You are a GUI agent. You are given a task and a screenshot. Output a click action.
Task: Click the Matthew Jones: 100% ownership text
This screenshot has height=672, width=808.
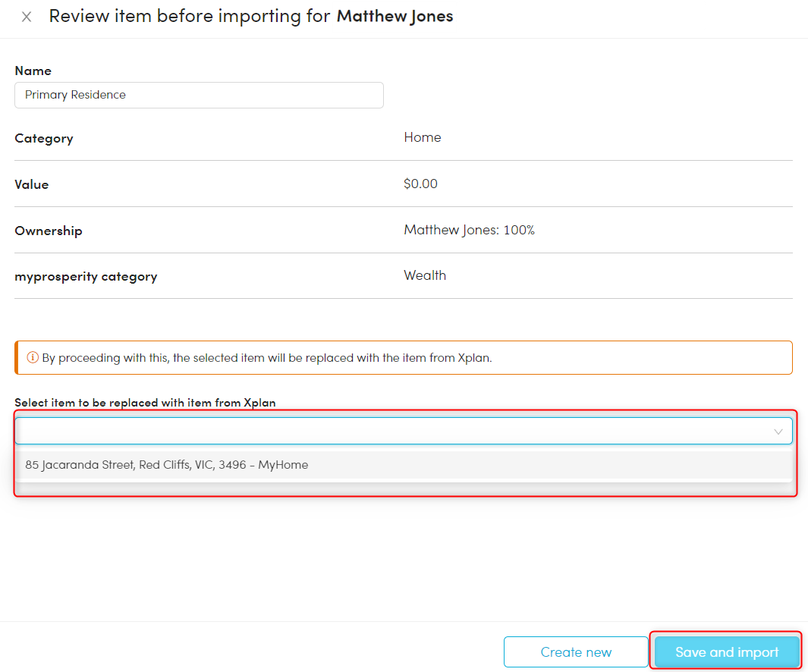click(469, 230)
